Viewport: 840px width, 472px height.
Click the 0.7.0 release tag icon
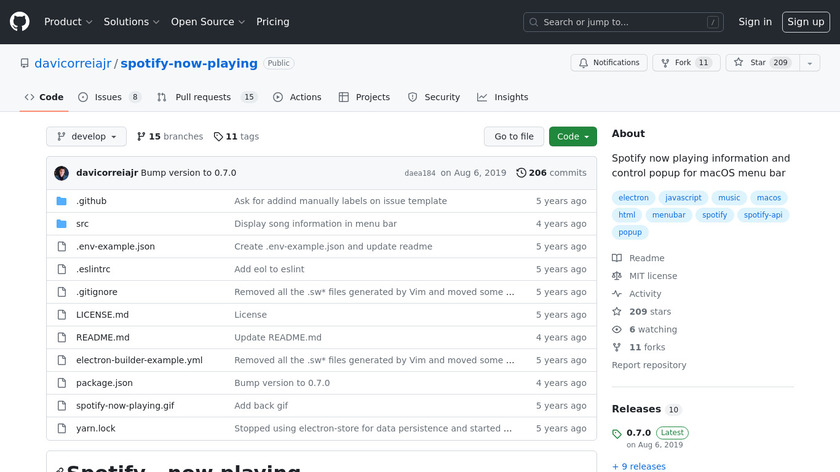(617, 434)
